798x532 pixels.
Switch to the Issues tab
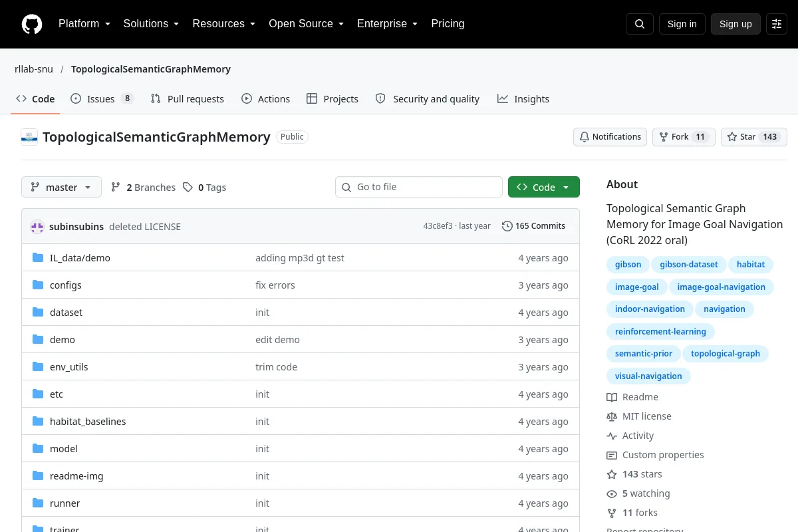pos(102,99)
